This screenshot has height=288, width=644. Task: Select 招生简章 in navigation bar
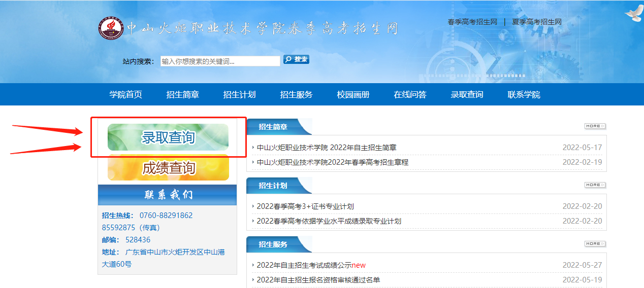click(x=183, y=95)
